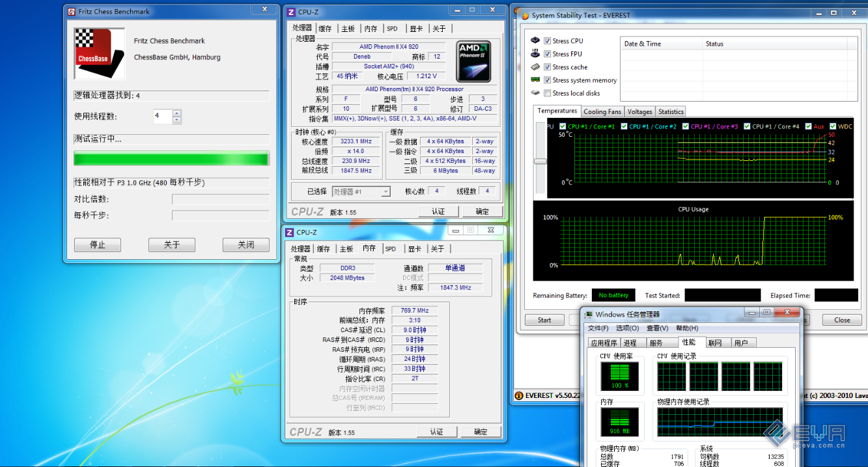Click 认证 button in top CPU-Z
Screen dimensions: 868x467
point(438,212)
